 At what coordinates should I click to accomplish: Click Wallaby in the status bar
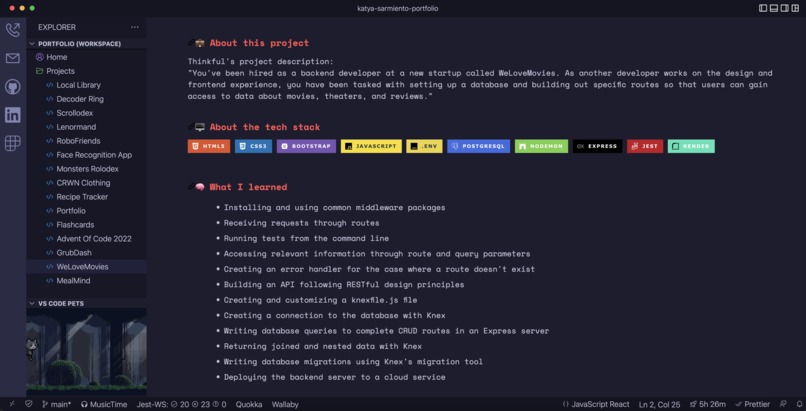pyautogui.click(x=285, y=404)
